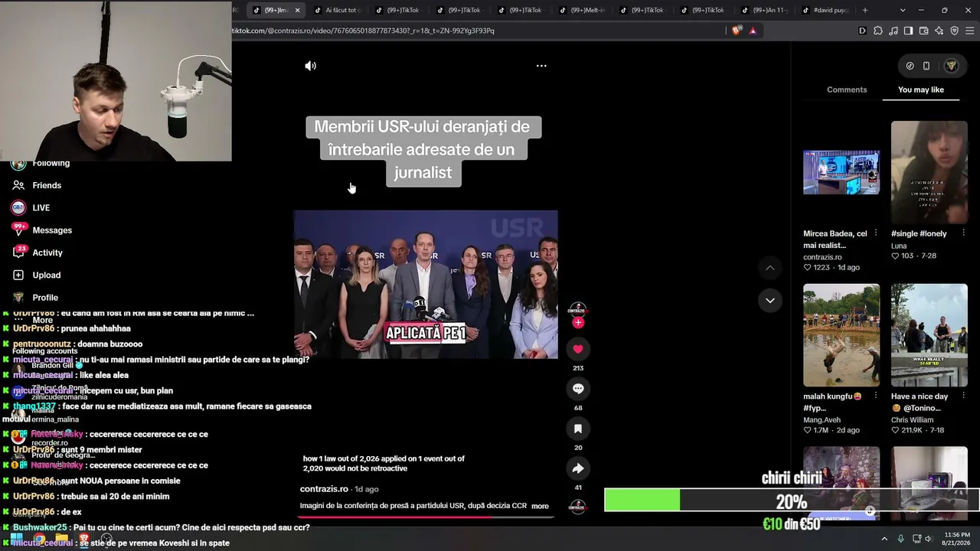Click the Messages icon with 99+ badge

[x=18, y=230]
